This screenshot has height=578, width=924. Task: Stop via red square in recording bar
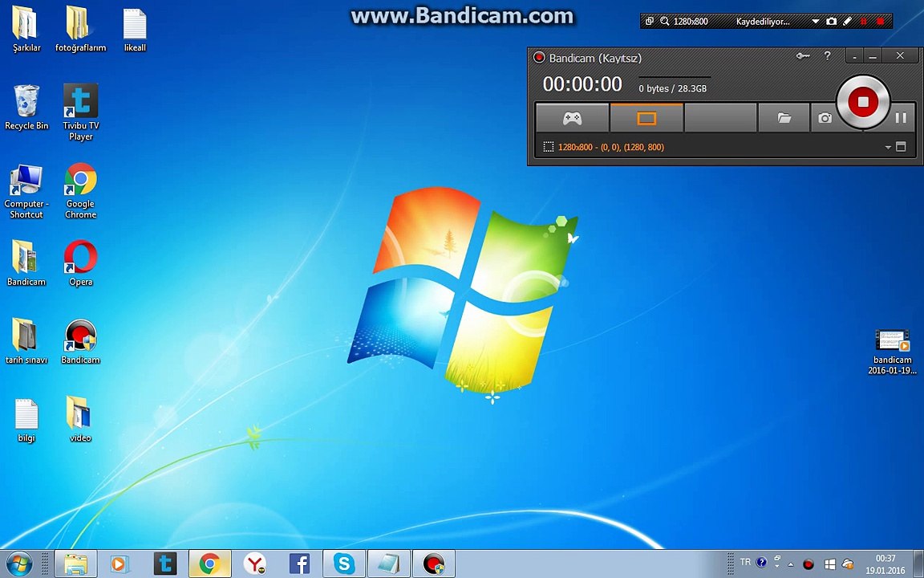coord(881,21)
